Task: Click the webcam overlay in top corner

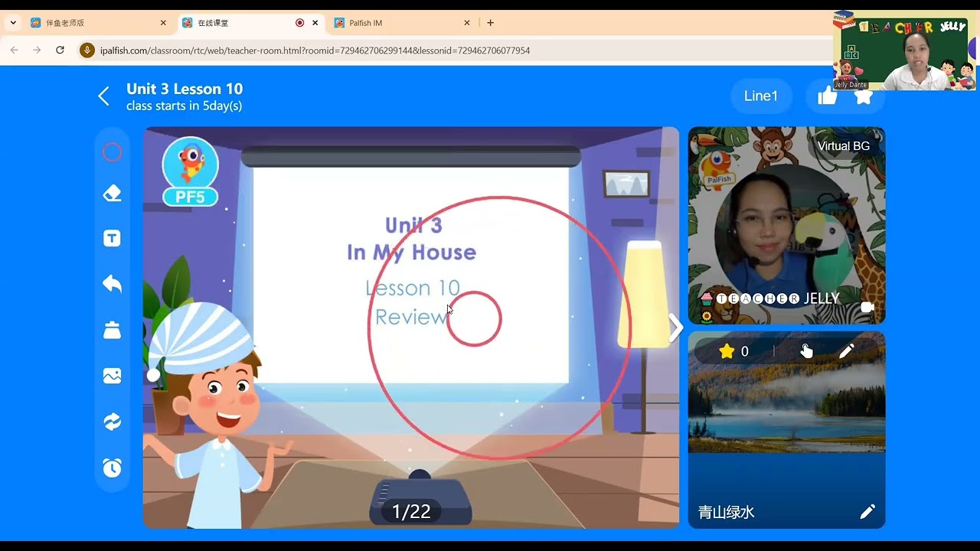Action: [903, 51]
